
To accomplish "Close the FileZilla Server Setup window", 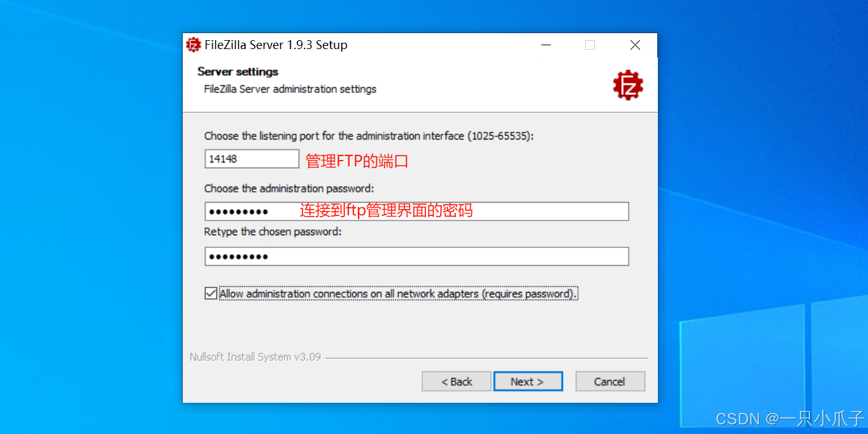I will (x=635, y=45).
